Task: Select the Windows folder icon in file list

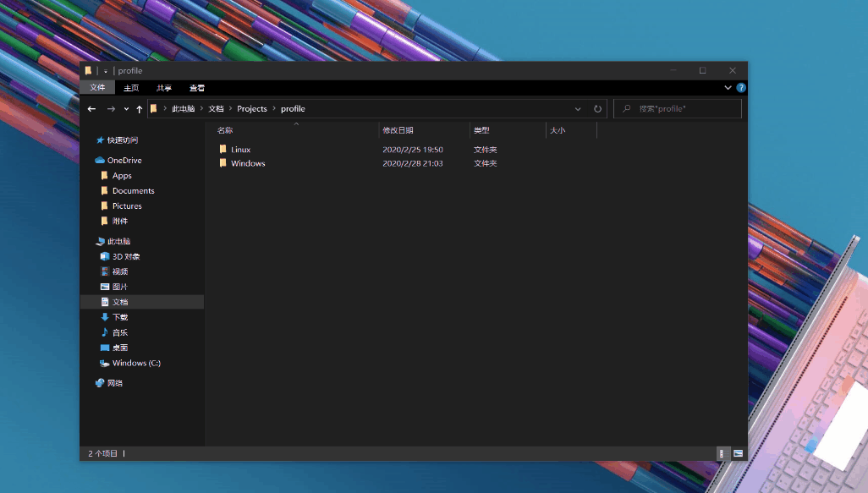Action: click(x=222, y=162)
